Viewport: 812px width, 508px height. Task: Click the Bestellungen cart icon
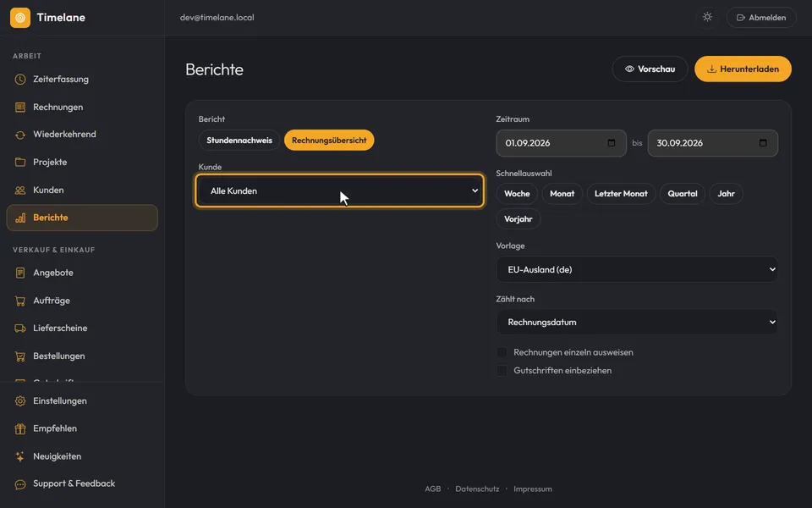point(20,356)
